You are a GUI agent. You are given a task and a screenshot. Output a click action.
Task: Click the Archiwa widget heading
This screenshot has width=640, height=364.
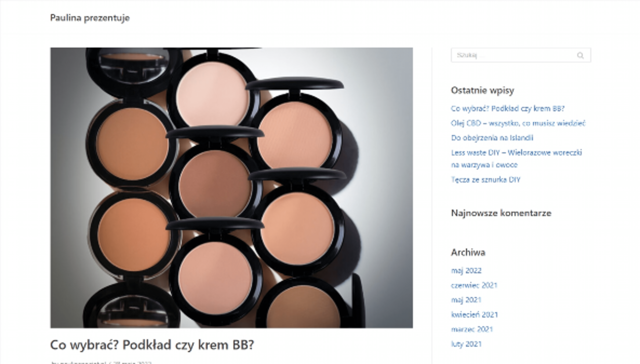click(468, 252)
